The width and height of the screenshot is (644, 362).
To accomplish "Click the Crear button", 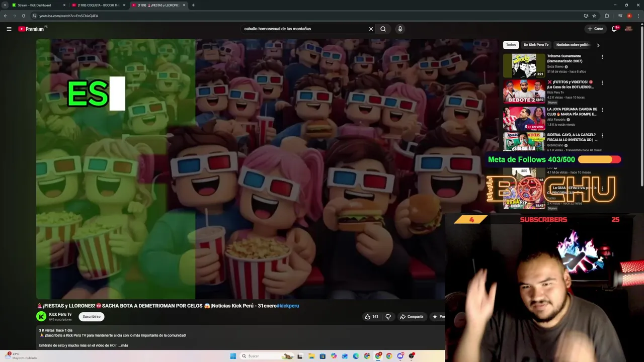I will point(595,29).
